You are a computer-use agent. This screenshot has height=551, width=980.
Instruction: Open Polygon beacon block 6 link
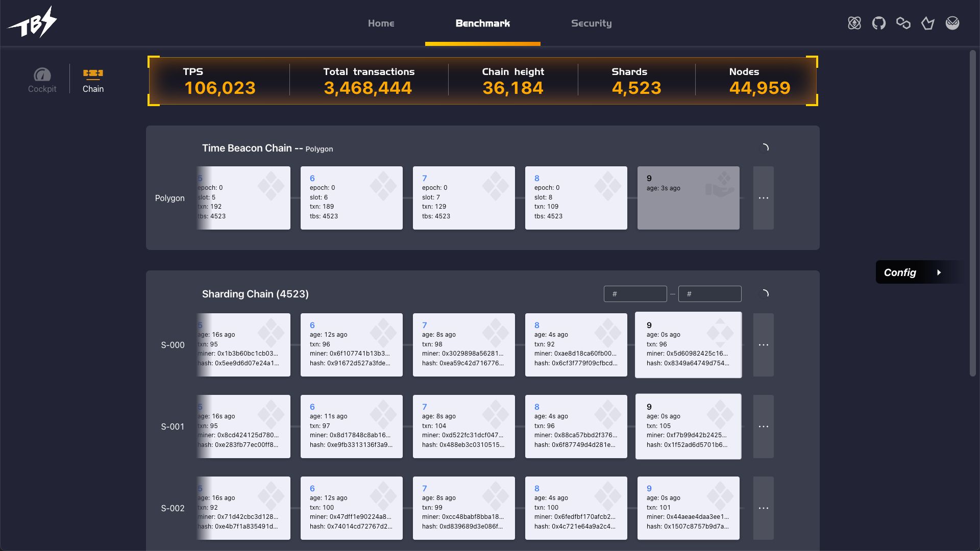tap(312, 178)
